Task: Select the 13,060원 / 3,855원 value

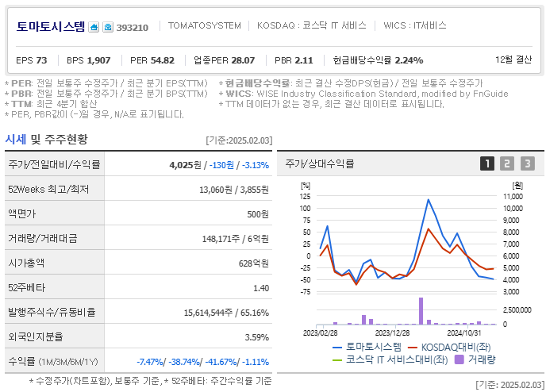Action: 234,190
